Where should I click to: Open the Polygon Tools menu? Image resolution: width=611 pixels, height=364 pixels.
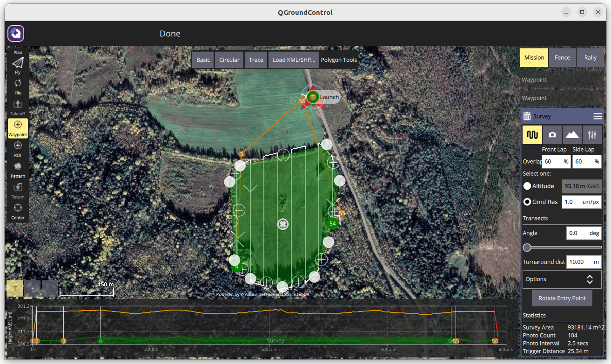coord(339,60)
